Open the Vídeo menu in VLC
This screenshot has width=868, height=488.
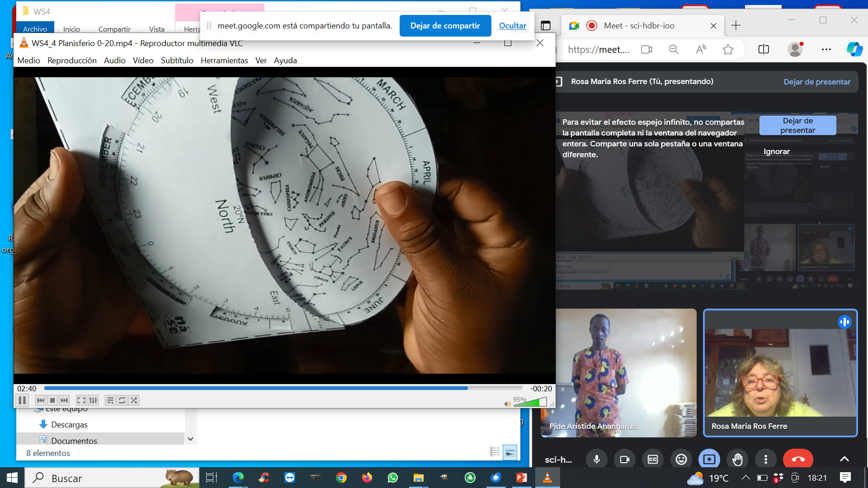143,61
